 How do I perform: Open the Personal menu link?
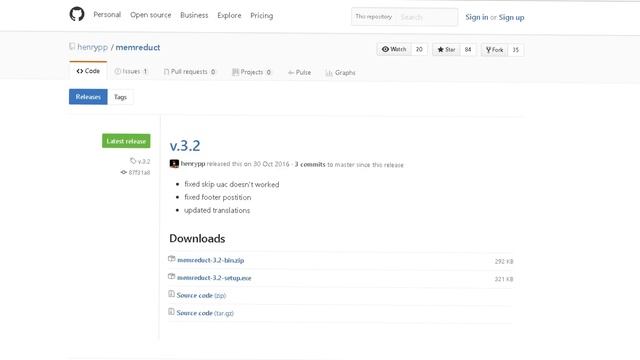click(x=107, y=15)
